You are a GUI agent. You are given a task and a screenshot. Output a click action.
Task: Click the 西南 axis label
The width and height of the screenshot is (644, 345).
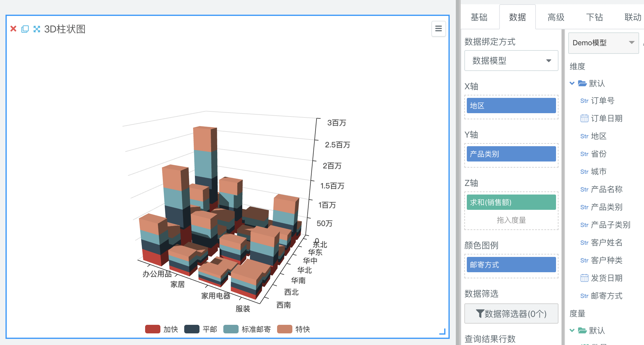pos(284,305)
